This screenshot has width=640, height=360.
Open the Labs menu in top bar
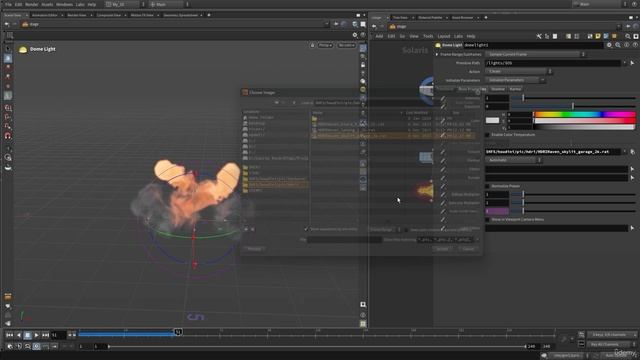pyautogui.click(x=80, y=4)
